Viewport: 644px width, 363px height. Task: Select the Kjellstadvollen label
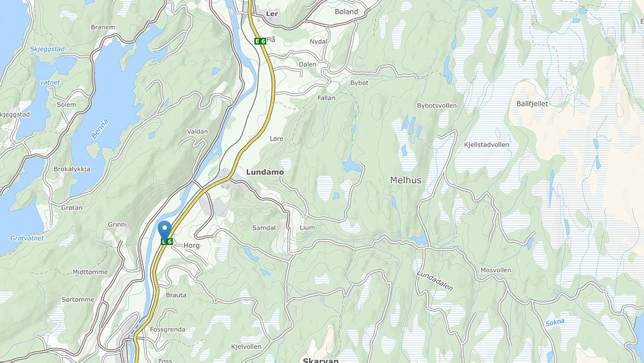point(487,144)
